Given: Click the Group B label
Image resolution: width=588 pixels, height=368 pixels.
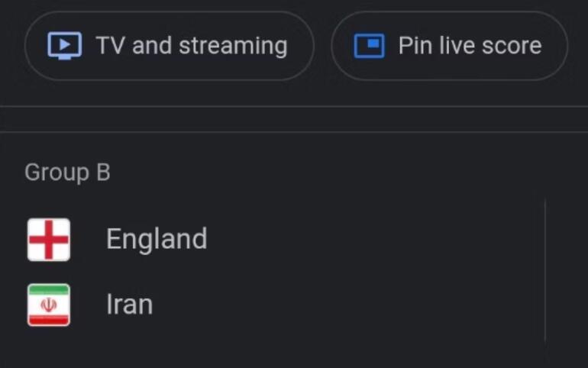Looking at the screenshot, I should pos(67,173).
